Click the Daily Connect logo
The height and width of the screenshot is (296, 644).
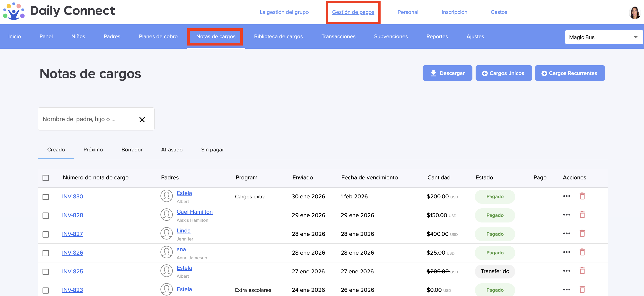pyautogui.click(x=59, y=11)
